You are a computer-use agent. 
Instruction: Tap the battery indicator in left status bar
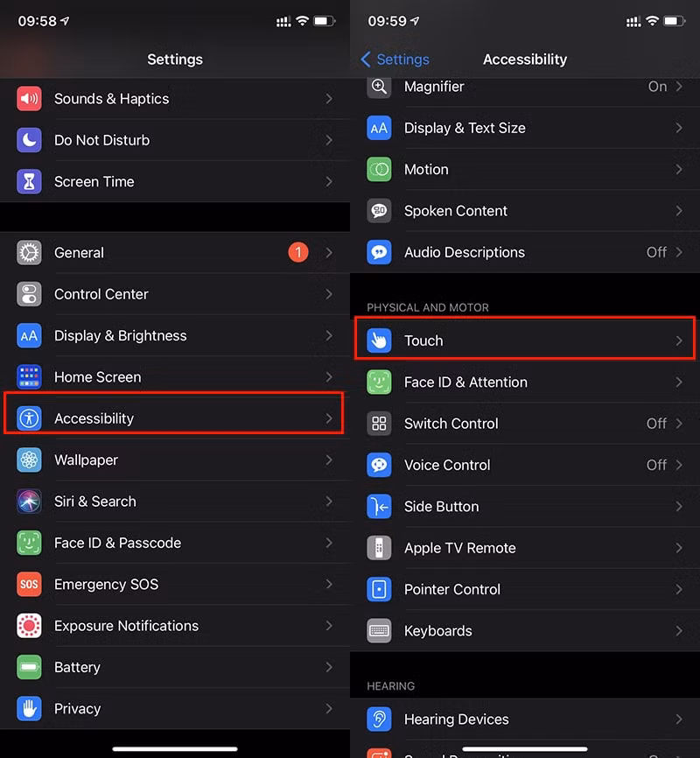(x=325, y=21)
